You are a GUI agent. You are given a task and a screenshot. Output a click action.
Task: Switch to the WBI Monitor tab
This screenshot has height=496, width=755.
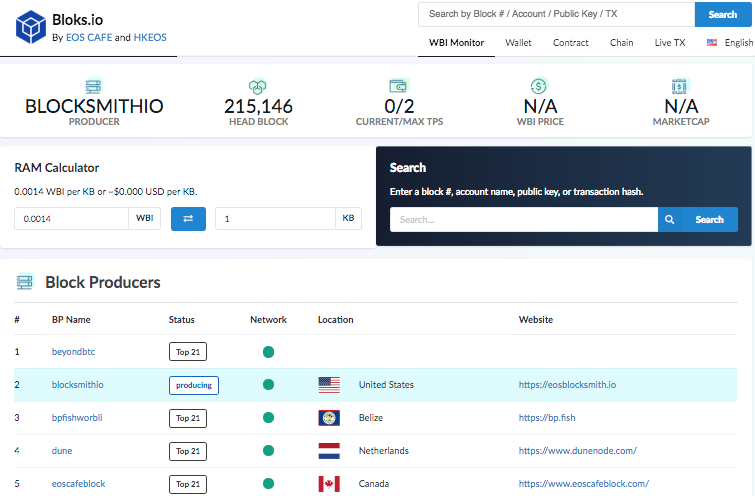pyautogui.click(x=456, y=43)
